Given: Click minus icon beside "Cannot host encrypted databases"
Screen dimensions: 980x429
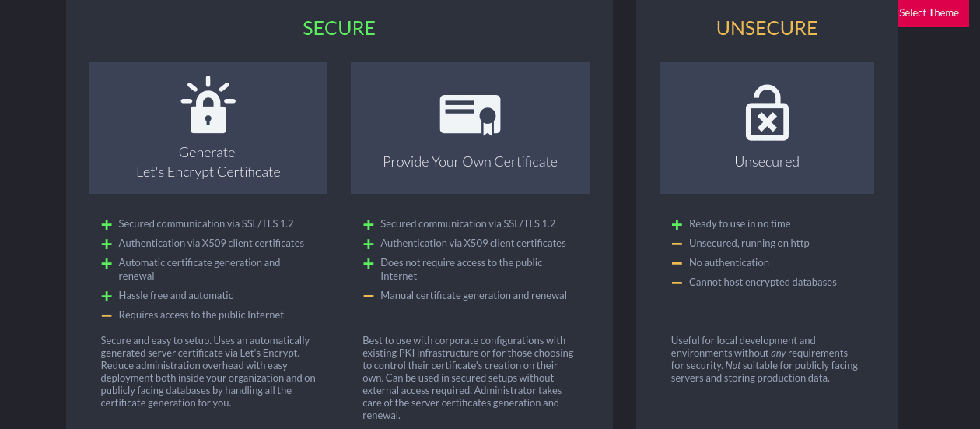Looking at the screenshot, I should pos(677,283).
